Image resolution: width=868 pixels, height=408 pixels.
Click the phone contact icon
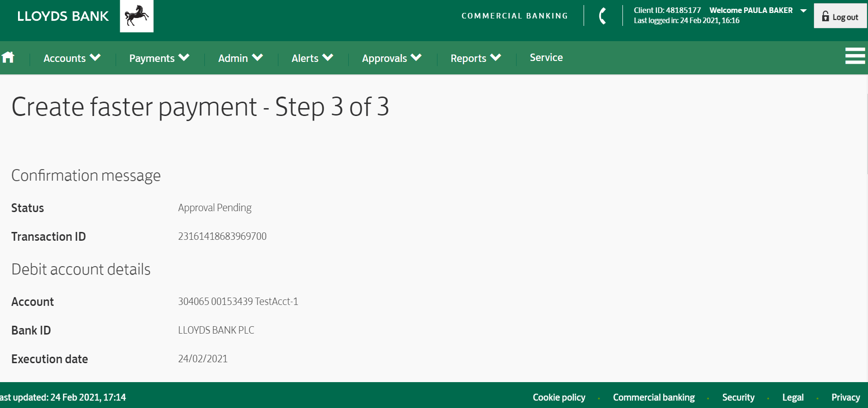(x=603, y=16)
